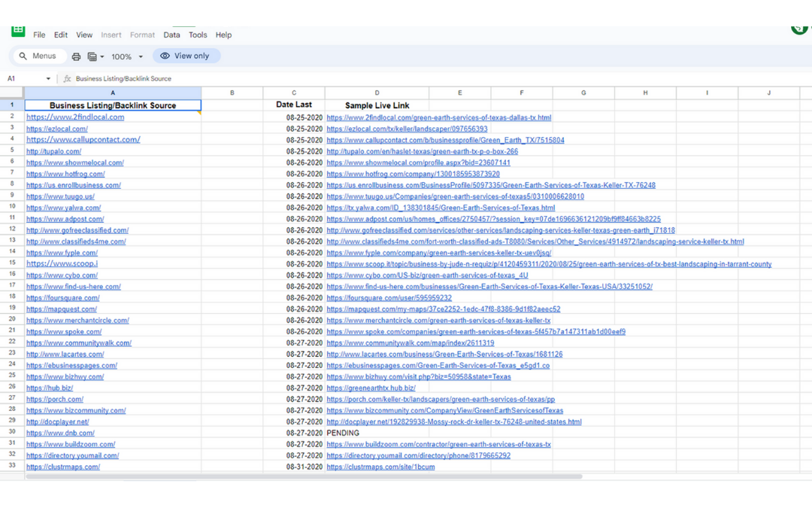Click the Insert menu

(x=111, y=35)
